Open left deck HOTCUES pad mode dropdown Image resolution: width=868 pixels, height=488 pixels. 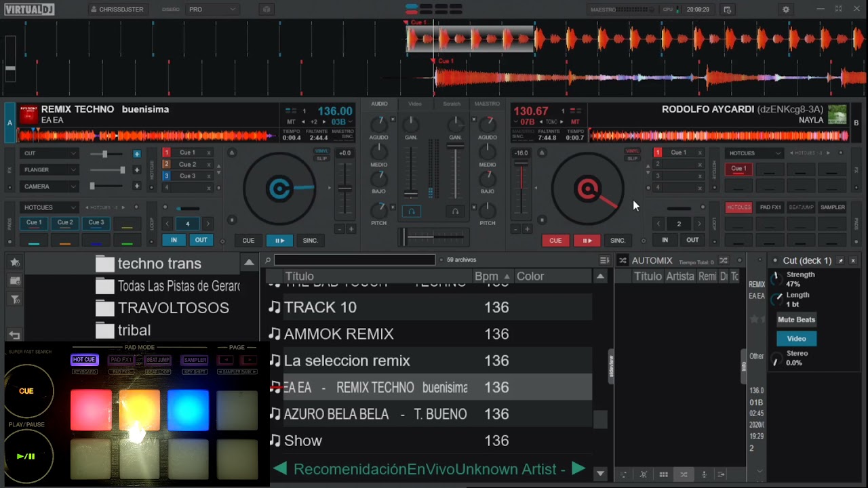(x=50, y=207)
